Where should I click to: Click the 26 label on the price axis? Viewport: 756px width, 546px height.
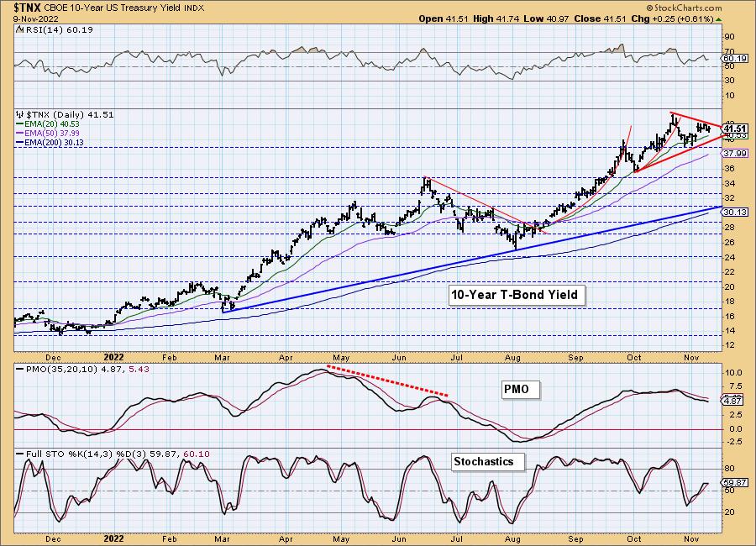729,243
